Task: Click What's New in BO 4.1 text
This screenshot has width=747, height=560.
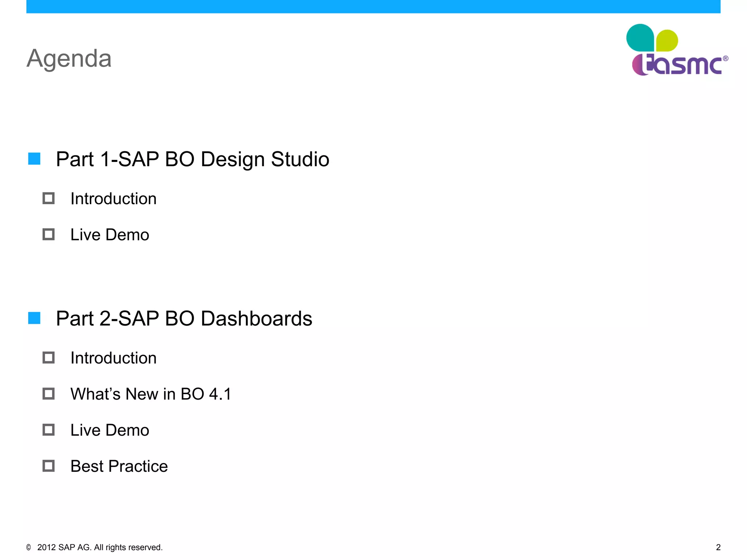Action: [151, 394]
